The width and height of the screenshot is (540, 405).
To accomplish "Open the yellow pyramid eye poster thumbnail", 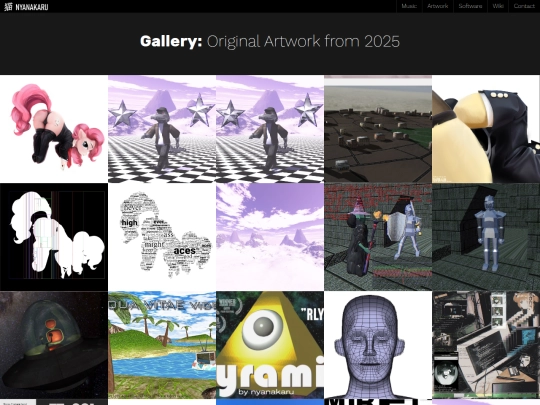I will [270, 345].
